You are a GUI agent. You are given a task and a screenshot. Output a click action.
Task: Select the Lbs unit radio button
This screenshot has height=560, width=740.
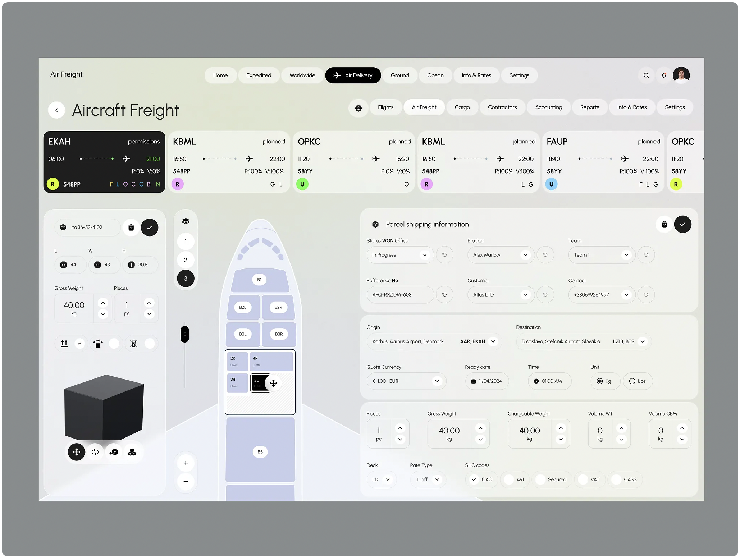point(632,381)
